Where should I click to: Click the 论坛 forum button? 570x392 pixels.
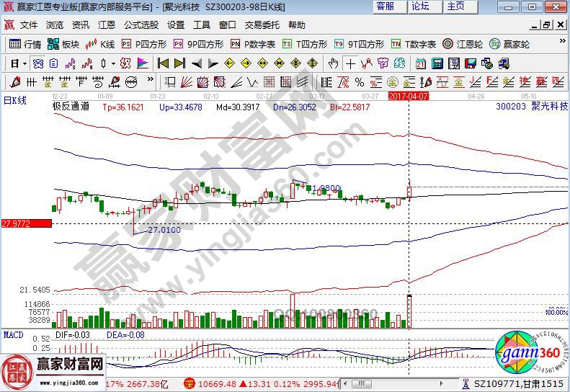(x=420, y=6)
